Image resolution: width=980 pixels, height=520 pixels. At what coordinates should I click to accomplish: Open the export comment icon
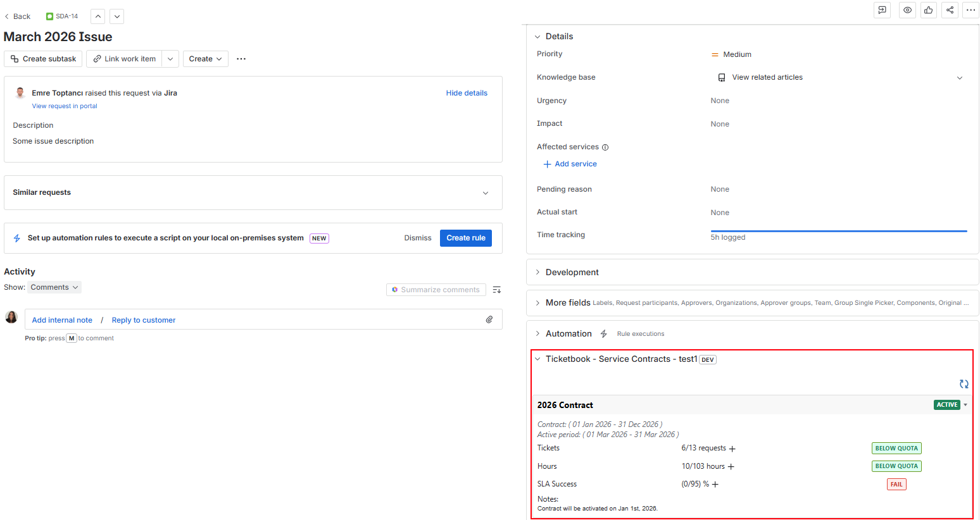[882, 10]
